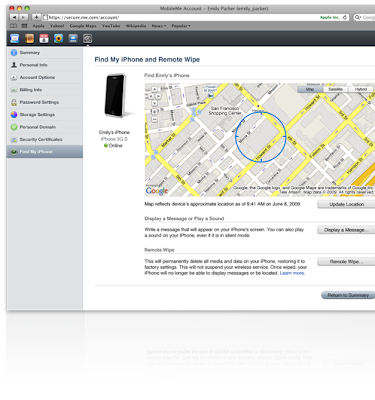The image size is (375, 400).
Task: Click Display a Message button
Action: point(346,230)
